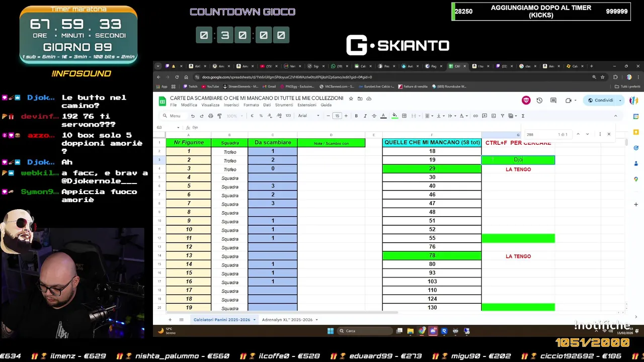Click the Windows Start button
The height and width of the screenshot is (362, 644).
point(331,331)
